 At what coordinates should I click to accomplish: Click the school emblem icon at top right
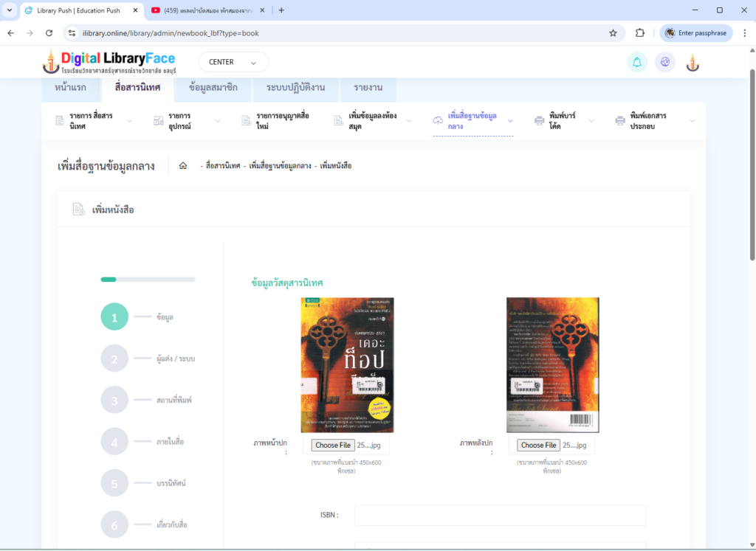tap(693, 63)
